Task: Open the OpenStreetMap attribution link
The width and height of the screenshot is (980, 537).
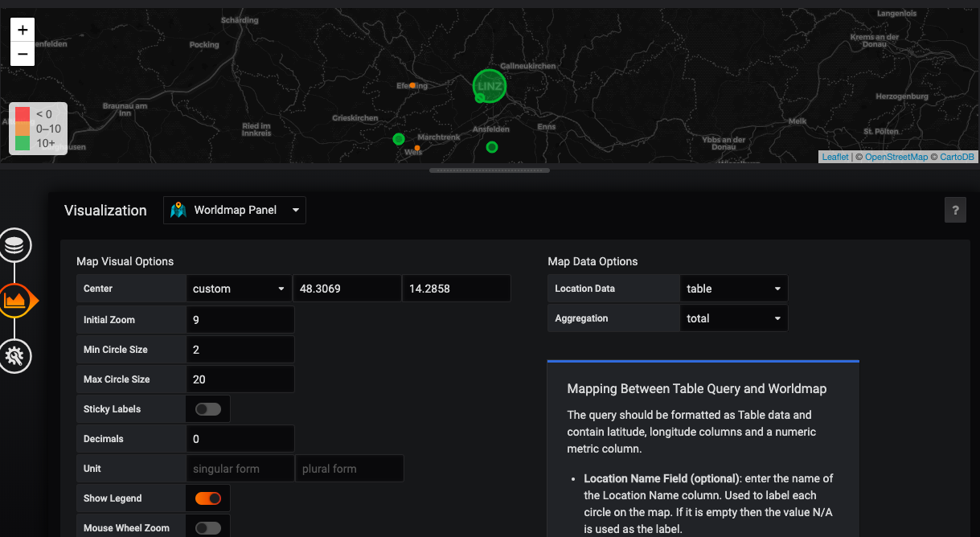Action: coord(896,157)
